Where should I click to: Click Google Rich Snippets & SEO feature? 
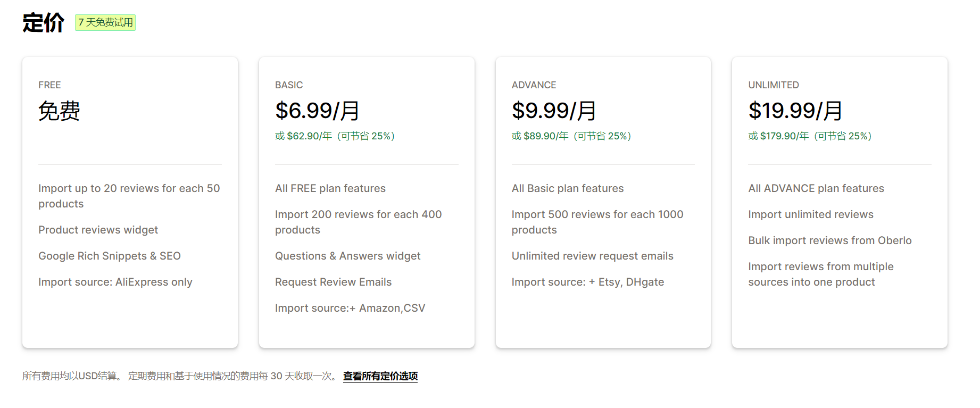(109, 256)
